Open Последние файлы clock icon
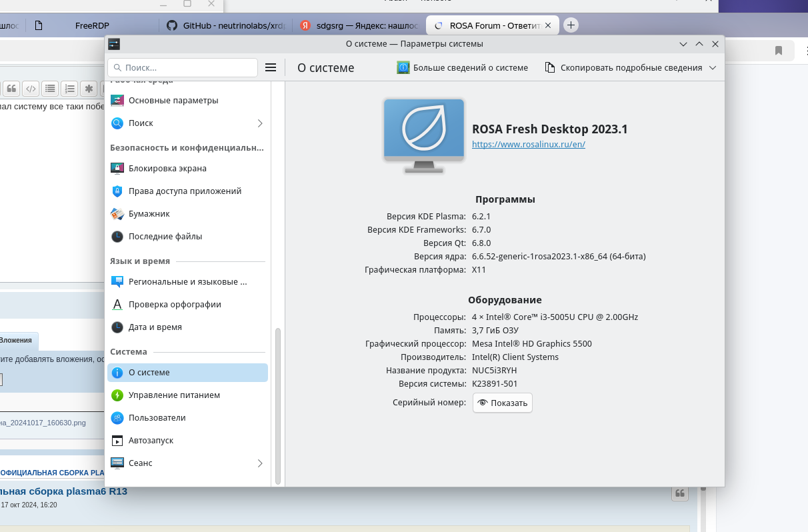The height and width of the screenshot is (532, 808). 117,237
